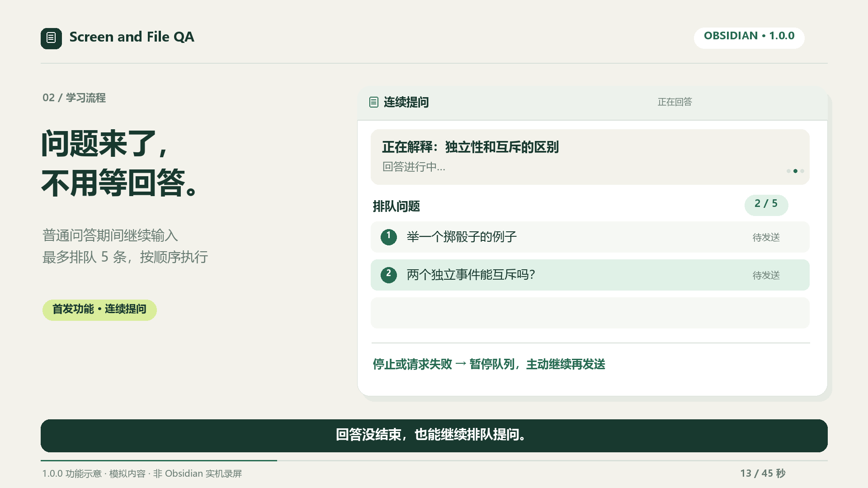Select the queued question 两个独立事件能互斥吗？

coord(590,275)
